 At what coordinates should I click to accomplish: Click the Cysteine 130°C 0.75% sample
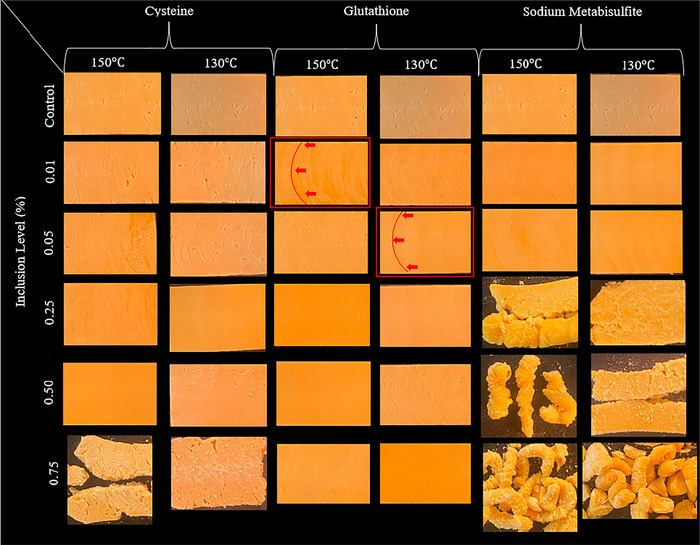coord(219,473)
